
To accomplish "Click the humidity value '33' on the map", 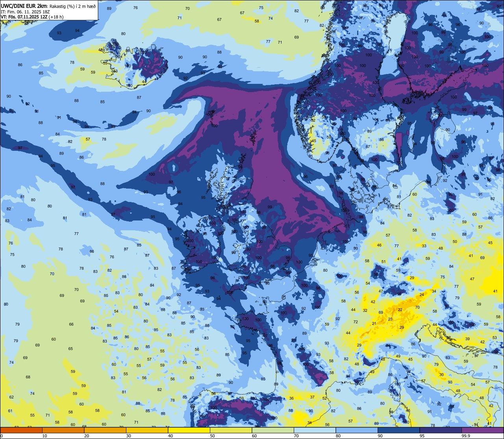I will [424, 246].
